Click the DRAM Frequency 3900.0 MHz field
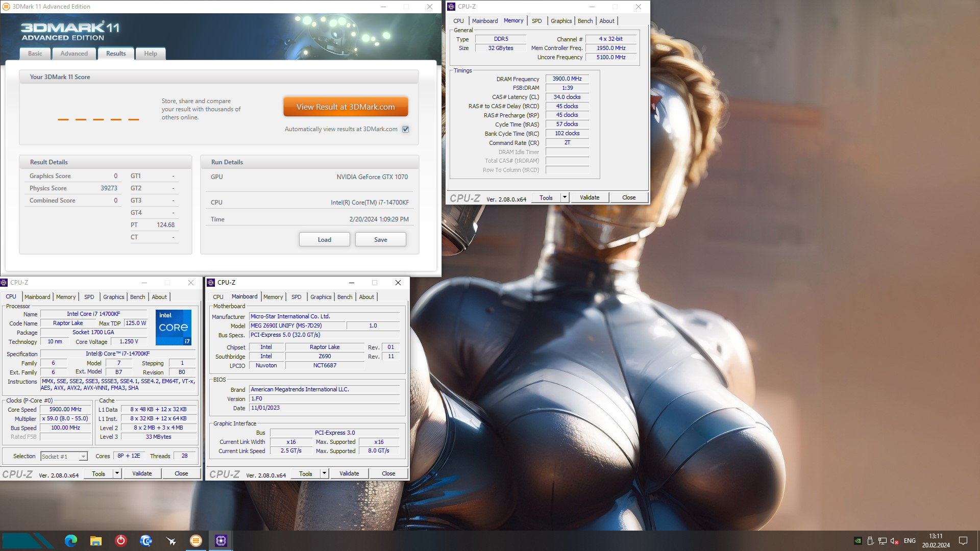Viewport: 980px width, 551px height. [x=567, y=79]
